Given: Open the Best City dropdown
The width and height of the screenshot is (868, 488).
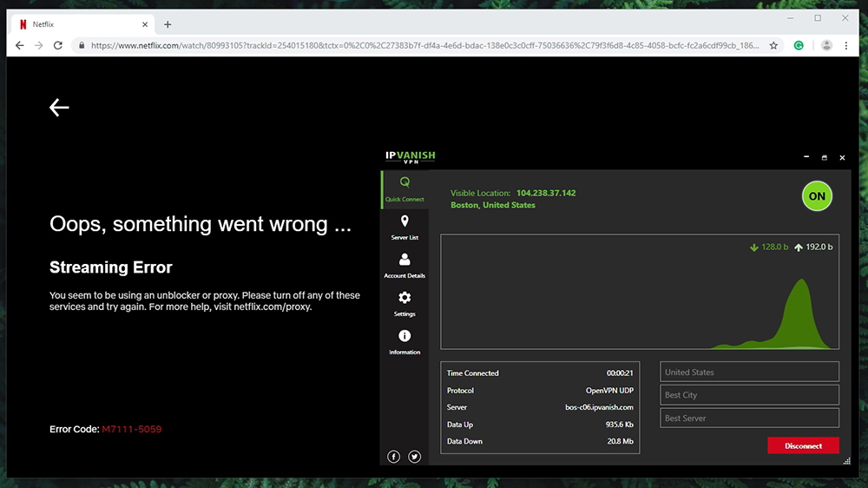Looking at the screenshot, I should 750,395.
